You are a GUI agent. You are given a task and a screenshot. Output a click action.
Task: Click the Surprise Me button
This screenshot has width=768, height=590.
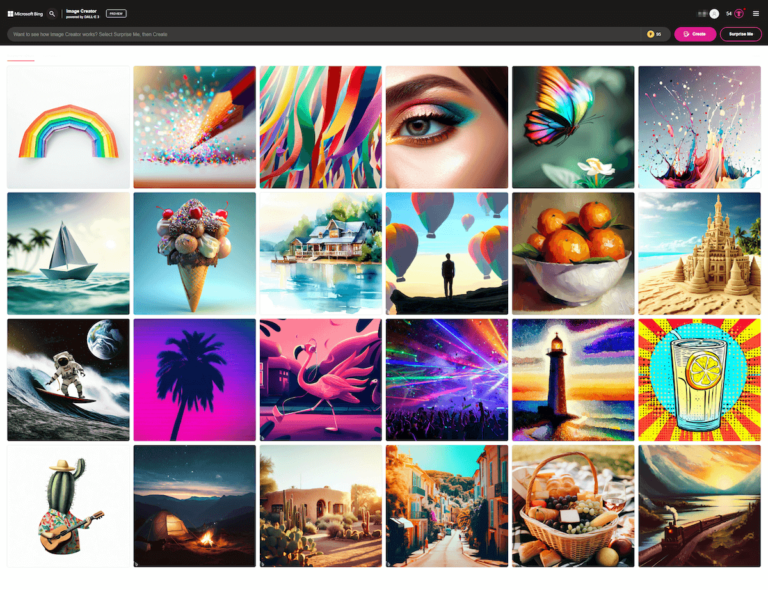click(x=740, y=34)
